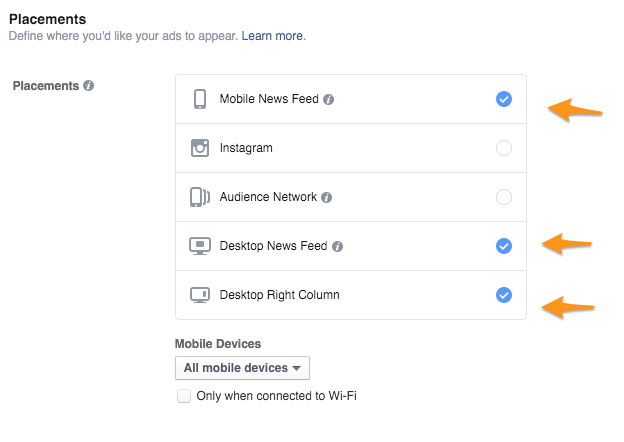Open info icon next to Desktop News Feed
624x442 pixels.
click(x=337, y=247)
